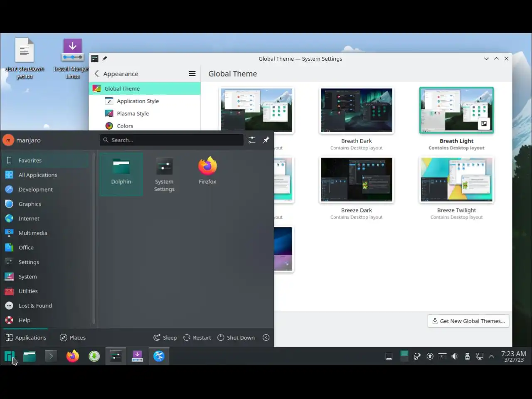
Task: Click the Appearance header title
Action: click(x=121, y=74)
